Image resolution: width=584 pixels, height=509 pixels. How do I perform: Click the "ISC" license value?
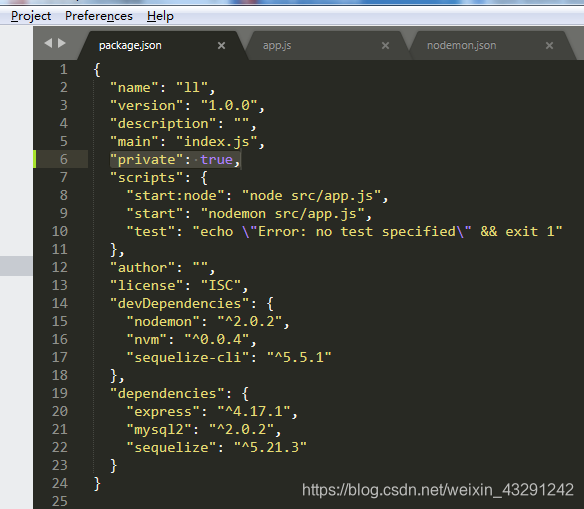[x=221, y=285]
